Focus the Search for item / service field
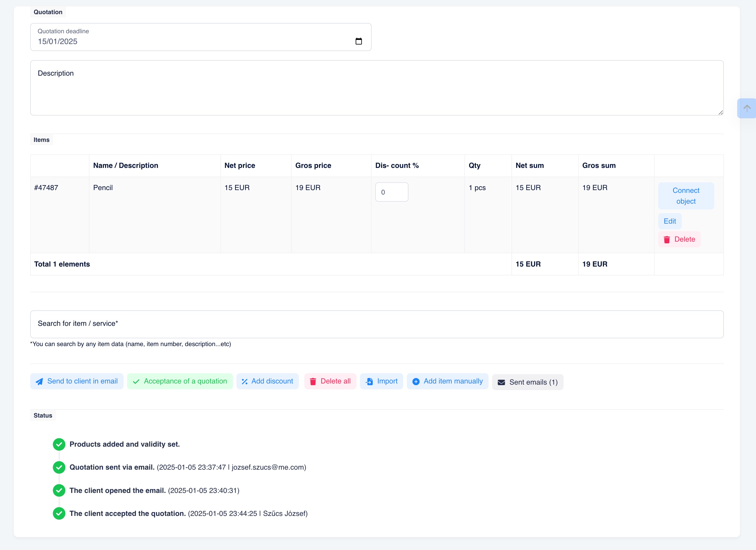This screenshot has width=756, height=550. (x=377, y=324)
